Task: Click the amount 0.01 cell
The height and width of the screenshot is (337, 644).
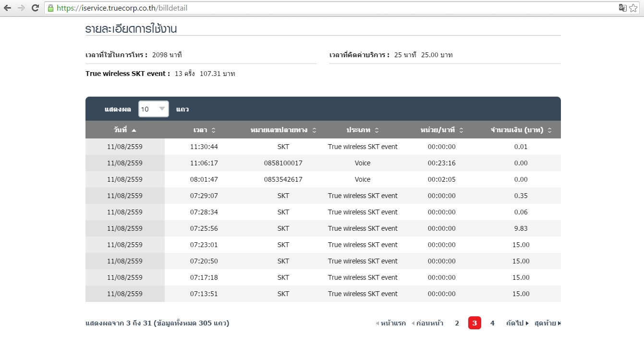Action: click(521, 147)
